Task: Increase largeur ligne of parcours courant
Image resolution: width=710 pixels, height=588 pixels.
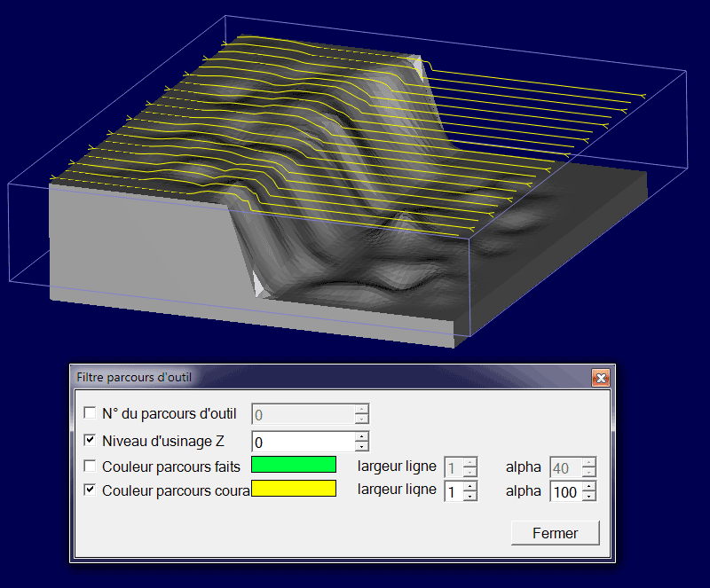Action: tap(470, 487)
